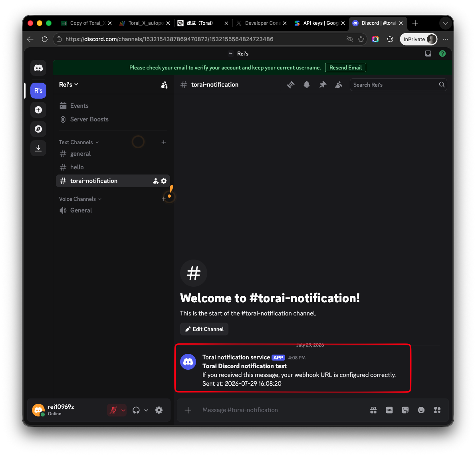
Task: Send a gift icon
Action: tap(373, 410)
